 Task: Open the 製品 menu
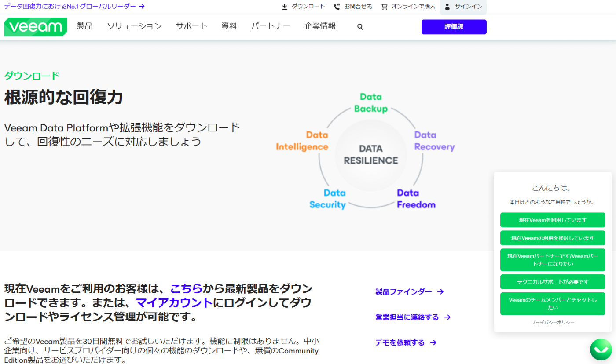85,26
